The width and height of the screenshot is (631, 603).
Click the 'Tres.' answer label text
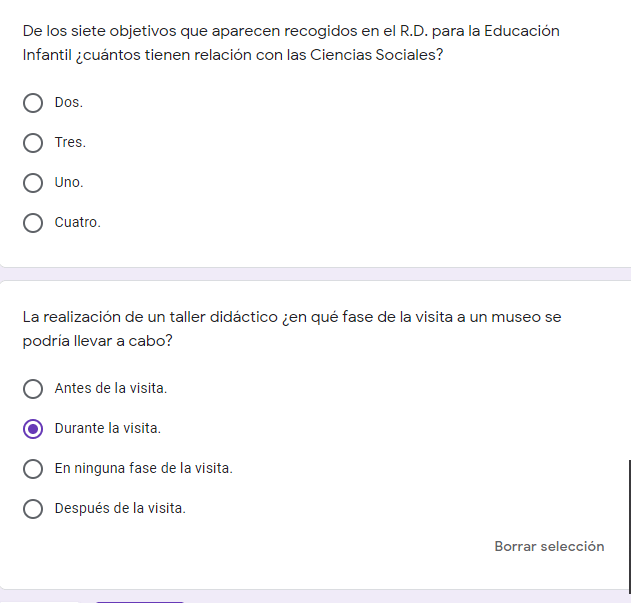pyautogui.click(x=70, y=143)
